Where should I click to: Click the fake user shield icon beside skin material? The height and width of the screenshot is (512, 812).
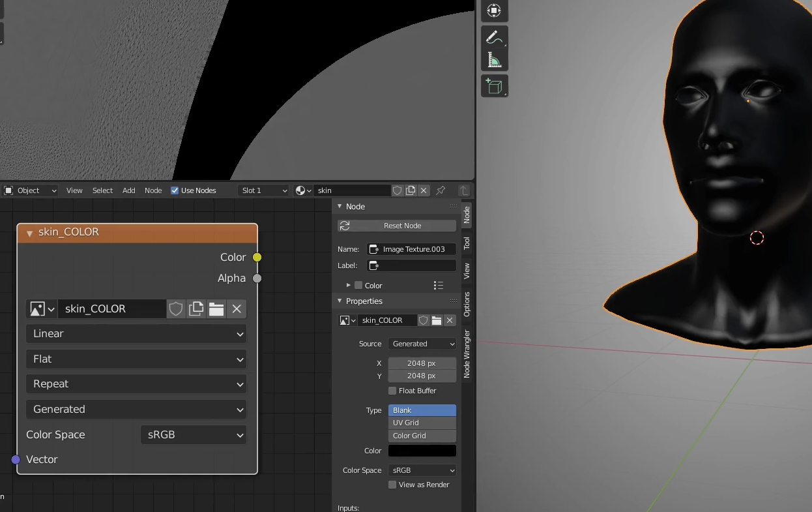tap(397, 190)
